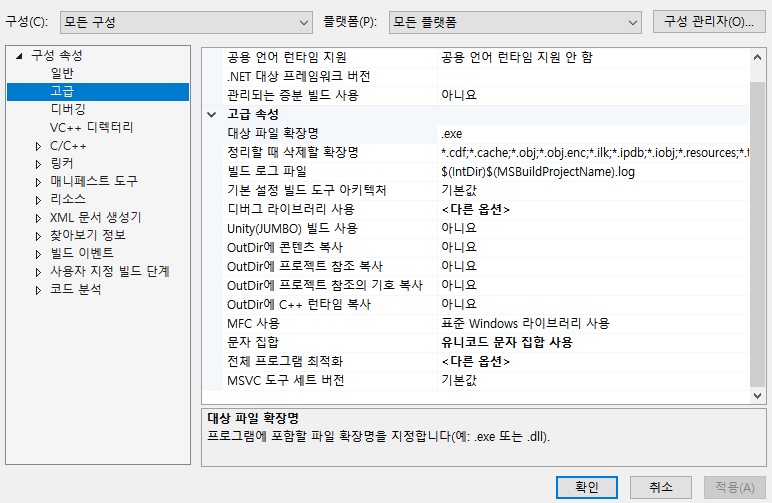Collapse the 구성 속성 tree root
The width and height of the screenshot is (772, 503).
(19, 56)
